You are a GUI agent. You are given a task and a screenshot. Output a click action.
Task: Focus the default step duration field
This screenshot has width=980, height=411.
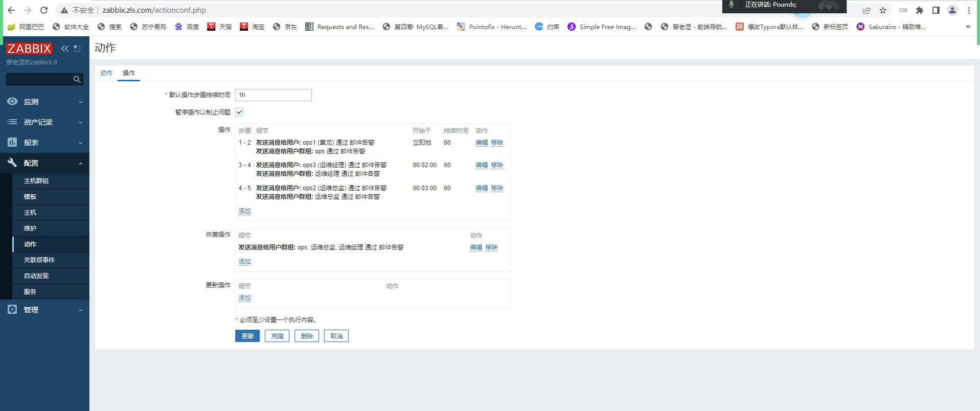pyautogui.click(x=274, y=95)
